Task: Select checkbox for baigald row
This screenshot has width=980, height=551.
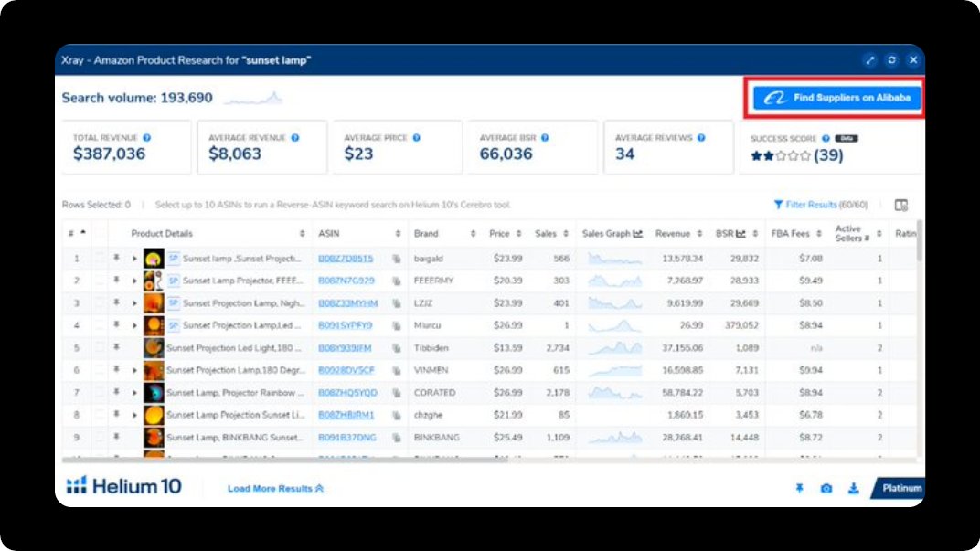Action: pyautogui.click(x=100, y=258)
